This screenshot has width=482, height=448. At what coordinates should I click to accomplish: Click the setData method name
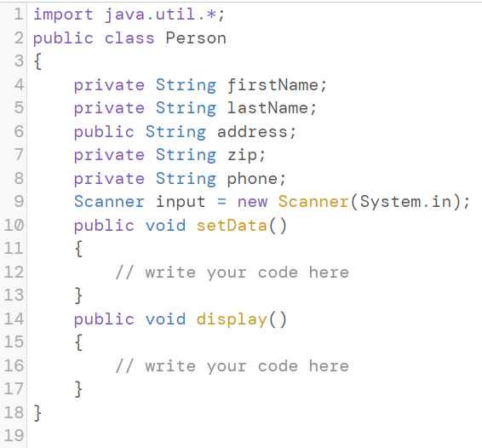coord(232,226)
